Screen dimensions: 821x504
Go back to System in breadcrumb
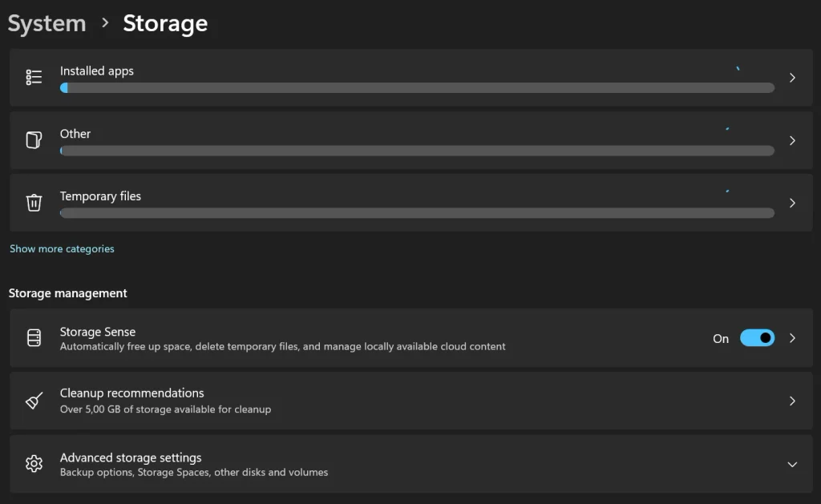(x=47, y=23)
